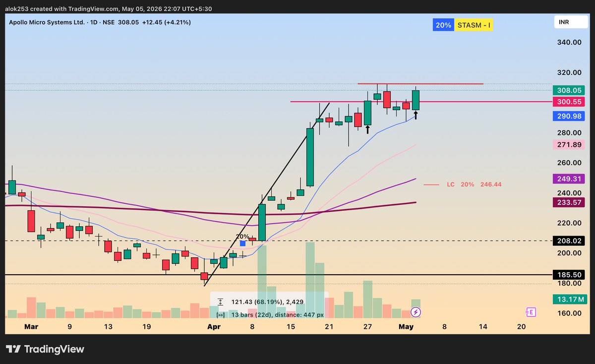Click the 271.89 pink average label
Viewport: 595px width, 364px height.
tap(569, 145)
